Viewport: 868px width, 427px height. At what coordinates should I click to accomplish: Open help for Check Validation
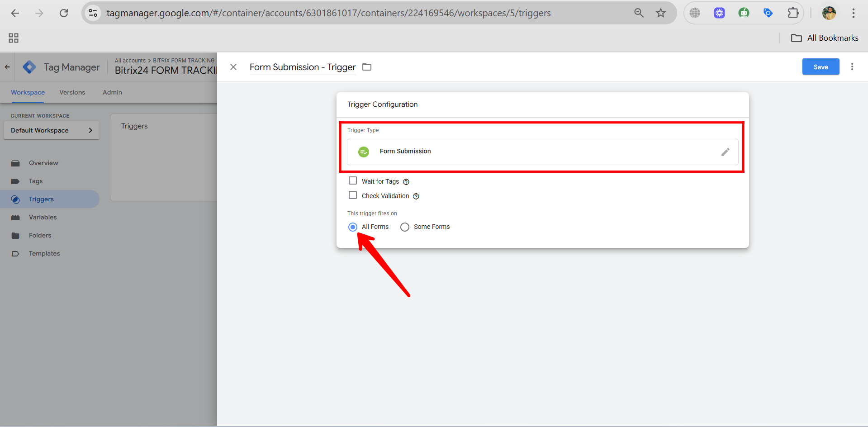[x=416, y=196]
